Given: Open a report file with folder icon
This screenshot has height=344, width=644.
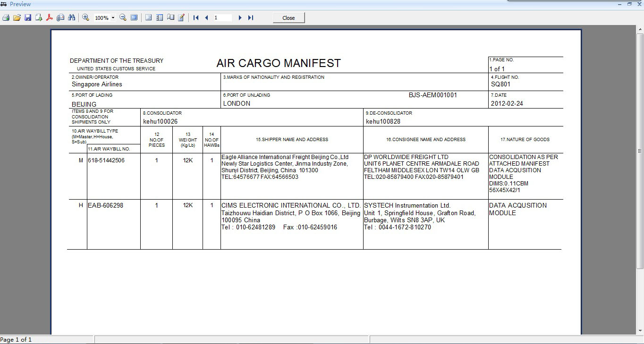Looking at the screenshot, I should coord(17,17).
